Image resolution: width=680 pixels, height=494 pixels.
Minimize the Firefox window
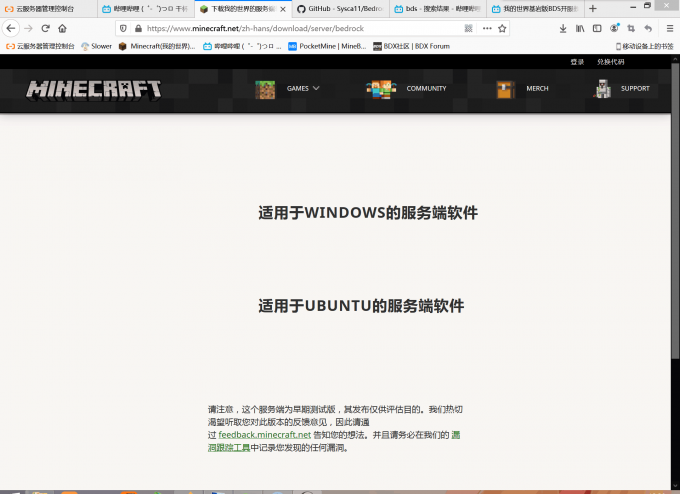coord(633,7)
